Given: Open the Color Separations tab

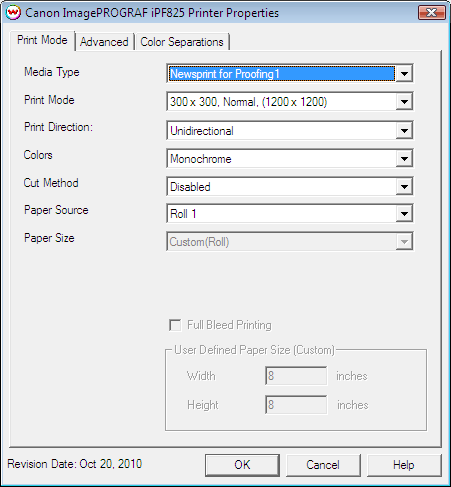Looking at the screenshot, I should [182, 42].
